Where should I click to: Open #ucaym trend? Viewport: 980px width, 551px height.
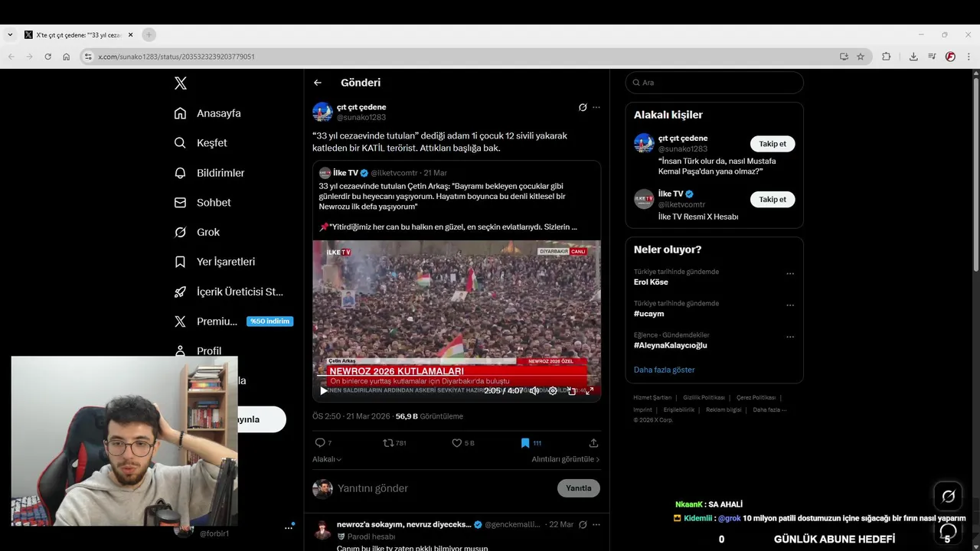click(x=649, y=314)
